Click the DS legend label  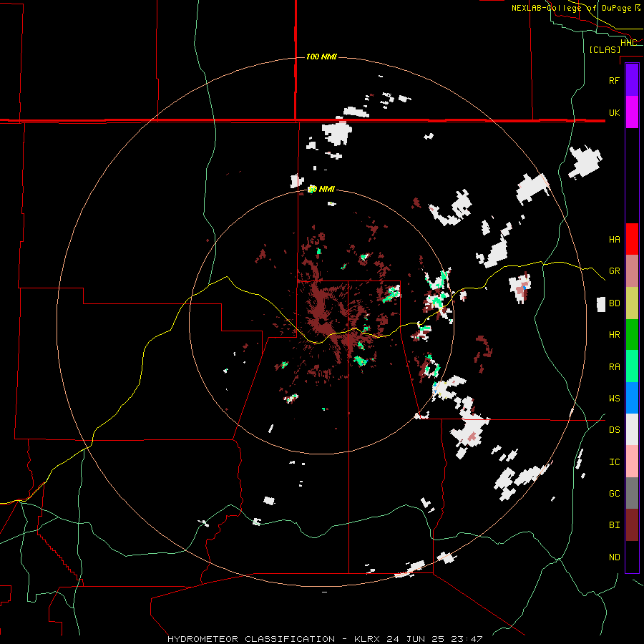coord(614,430)
